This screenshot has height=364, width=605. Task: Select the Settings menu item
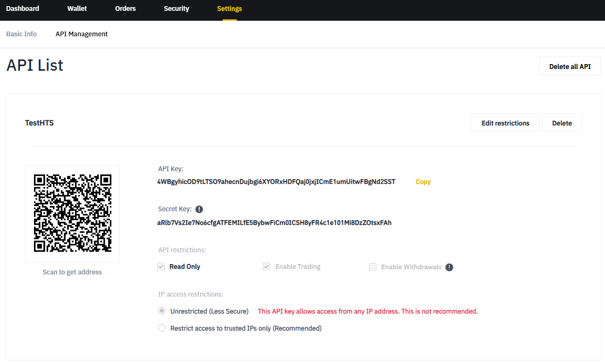tap(229, 8)
